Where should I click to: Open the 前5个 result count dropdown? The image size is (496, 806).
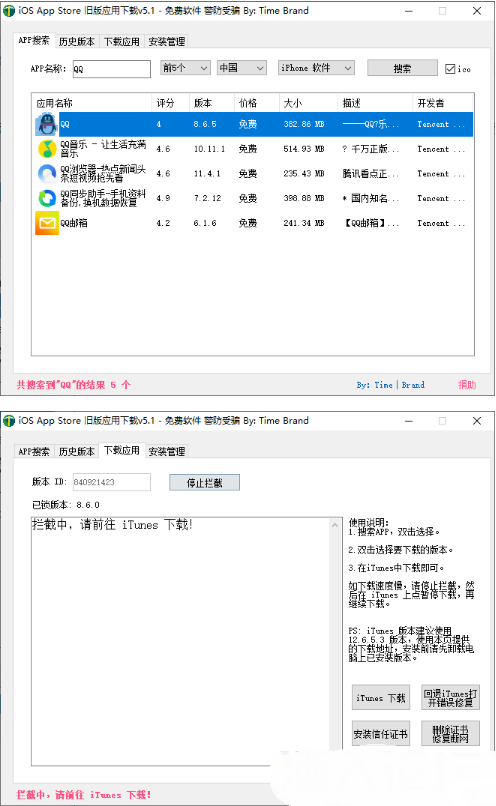[x=186, y=68]
